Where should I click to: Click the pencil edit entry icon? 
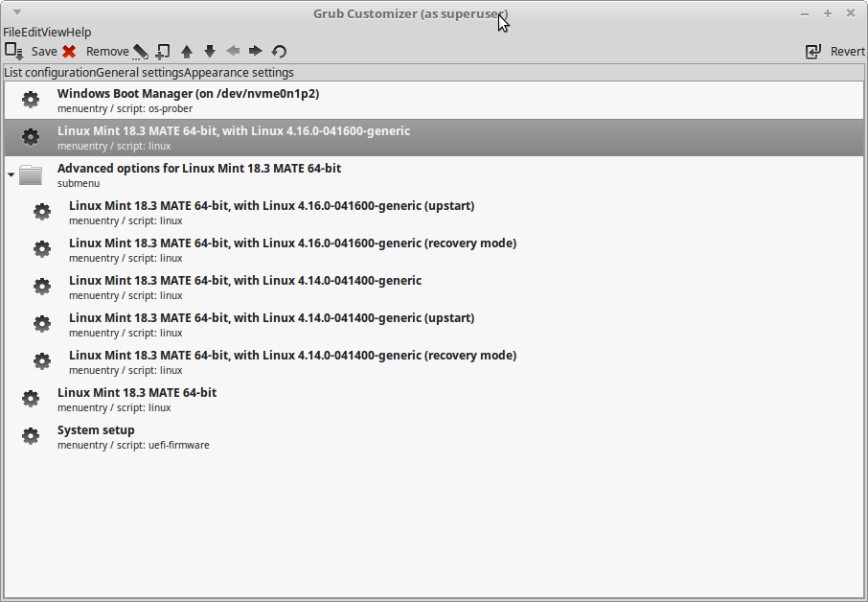point(141,52)
